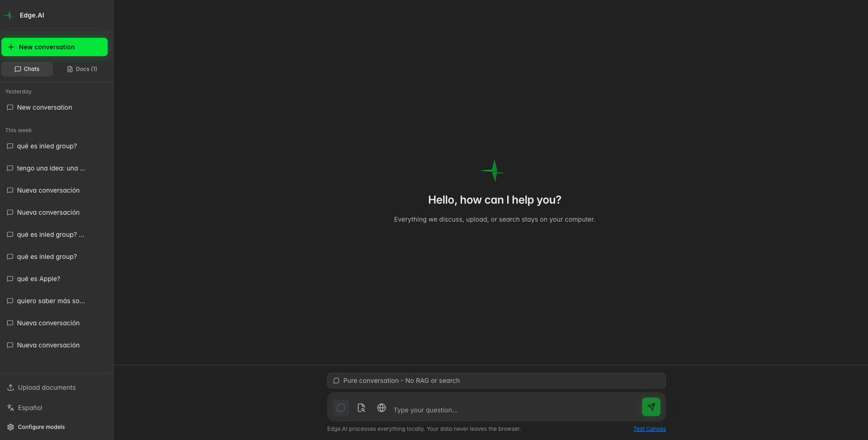Switch to the Chats tab
Screen dimensions: 868x440
pyautogui.click(x=27, y=69)
